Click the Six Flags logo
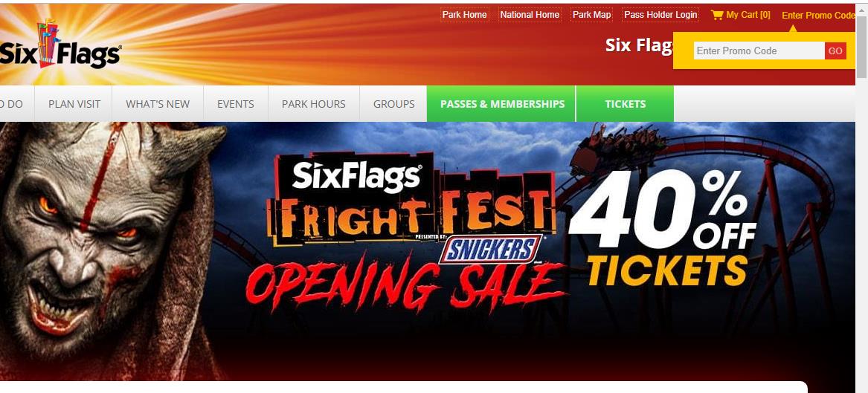868x393 pixels. [x=60, y=46]
